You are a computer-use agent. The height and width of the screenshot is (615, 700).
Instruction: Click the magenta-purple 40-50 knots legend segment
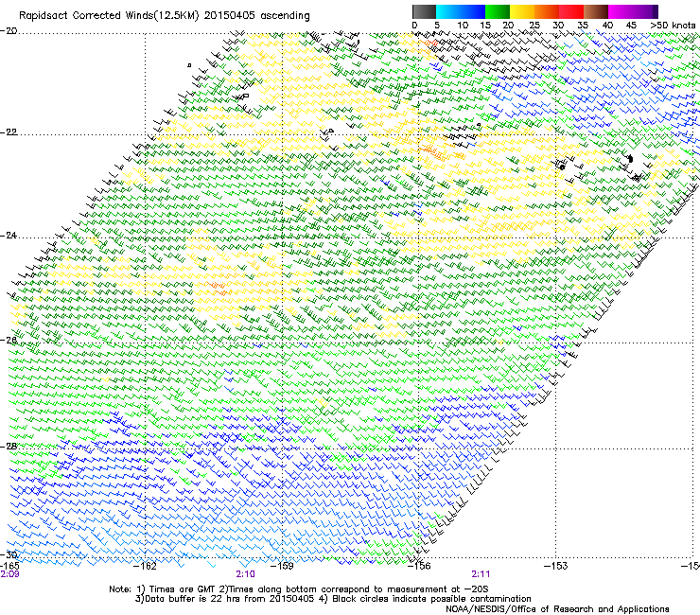[633, 11]
